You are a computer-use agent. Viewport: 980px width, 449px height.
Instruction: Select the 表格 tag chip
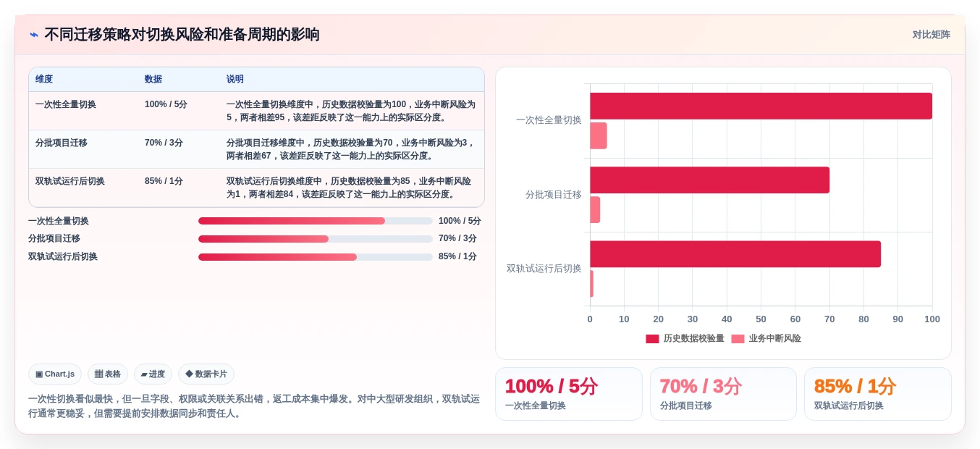pyautogui.click(x=108, y=374)
